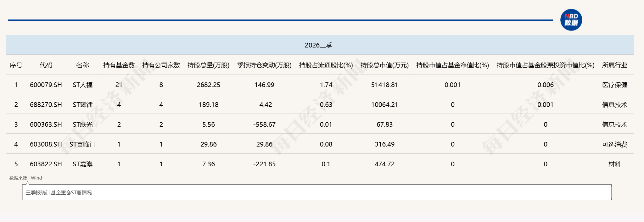This screenshot has height=222, width=644.
Task: Click the 持股总量(万股) column header
Action: [x=209, y=65]
